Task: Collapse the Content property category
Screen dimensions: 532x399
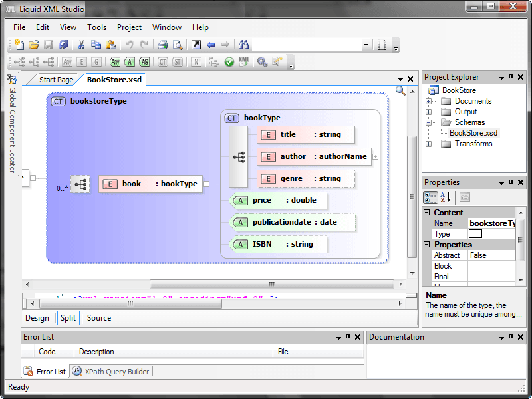Action: [x=427, y=212]
